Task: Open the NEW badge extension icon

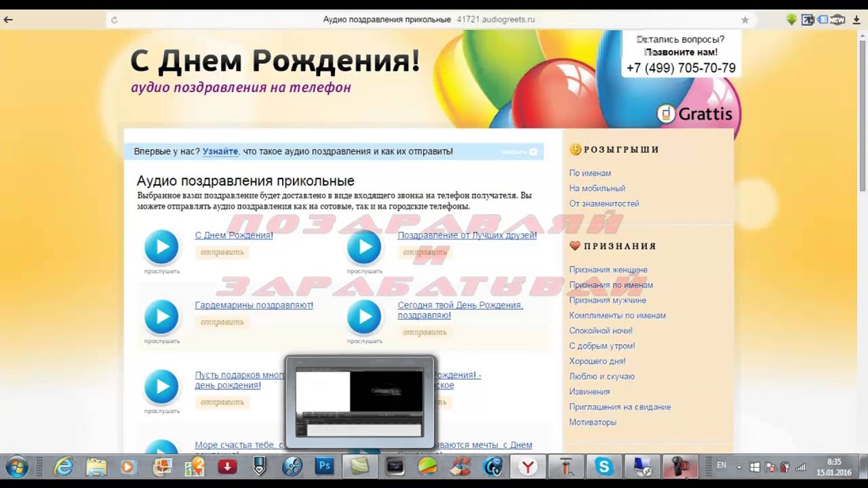Action: tap(837, 20)
